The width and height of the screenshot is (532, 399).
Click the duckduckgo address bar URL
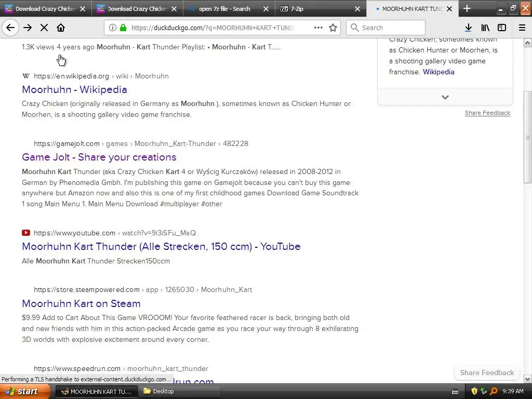(x=212, y=28)
